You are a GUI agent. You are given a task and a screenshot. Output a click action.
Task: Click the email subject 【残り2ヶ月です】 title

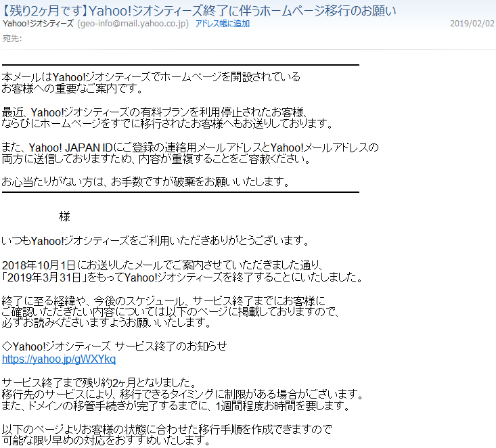(x=199, y=11)
